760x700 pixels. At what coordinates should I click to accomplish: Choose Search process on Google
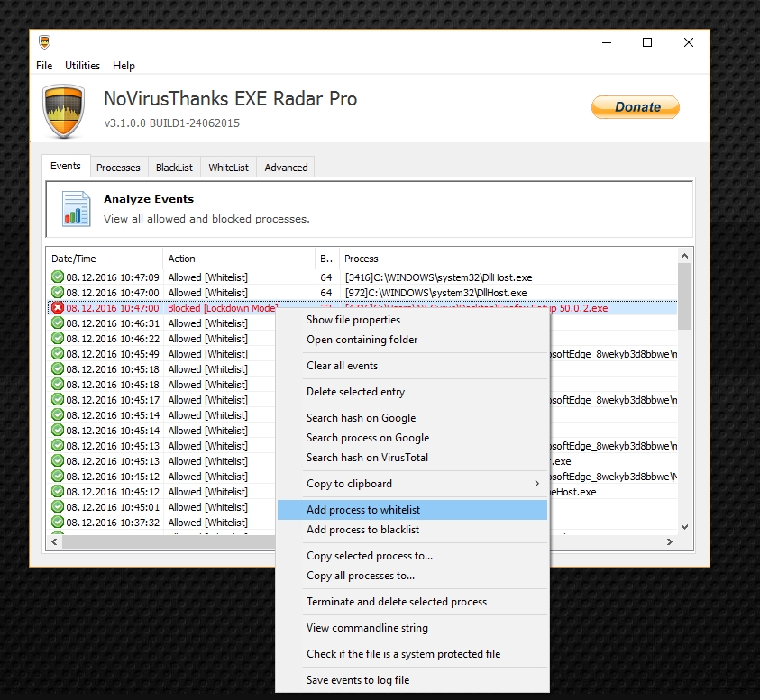point(412,438)
